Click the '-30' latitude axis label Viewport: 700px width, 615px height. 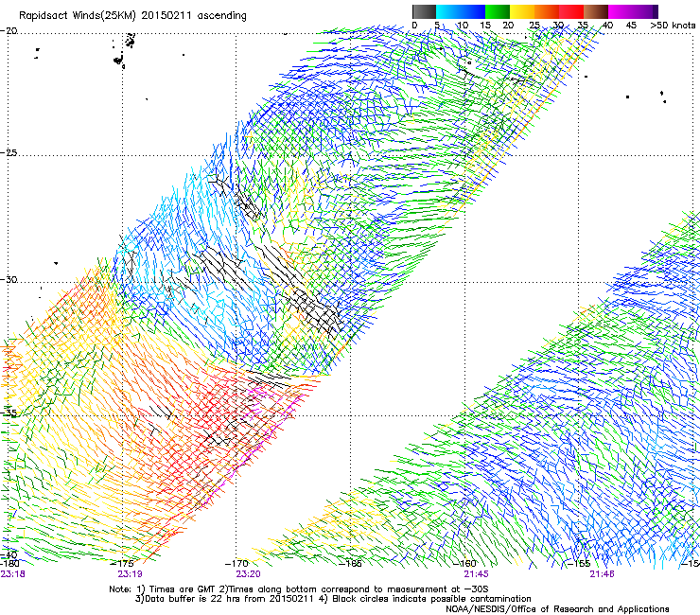(x=9, y=279)
